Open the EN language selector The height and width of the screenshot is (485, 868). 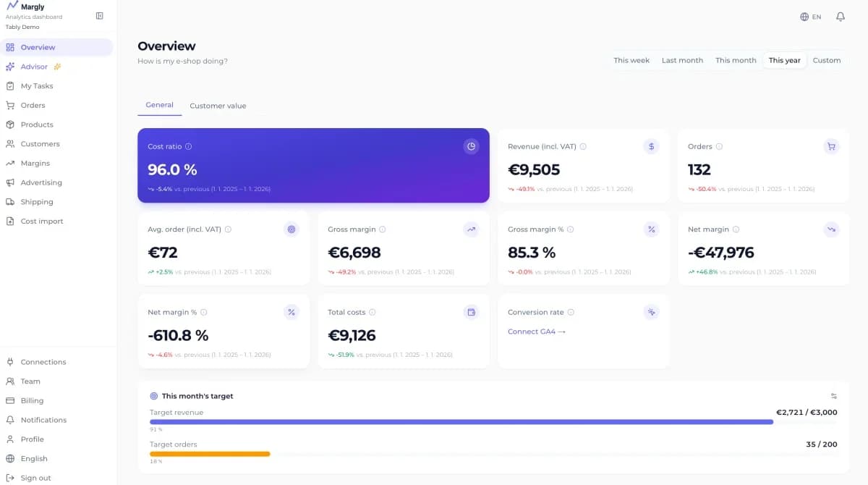(811, 16)
